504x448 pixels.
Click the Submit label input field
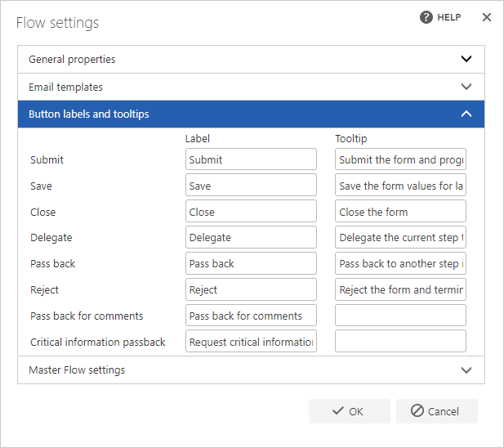point(251,159)
